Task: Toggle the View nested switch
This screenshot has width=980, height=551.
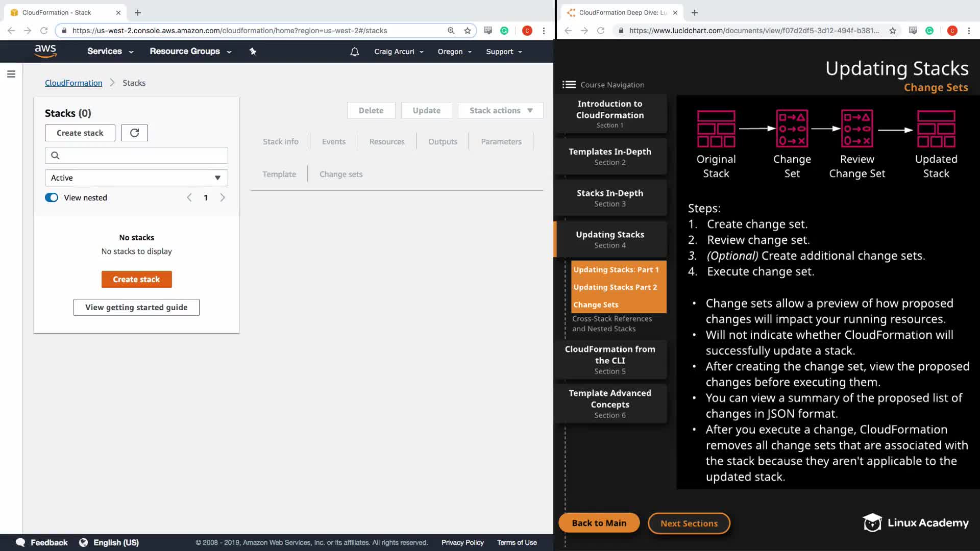Action: point(52,197)
